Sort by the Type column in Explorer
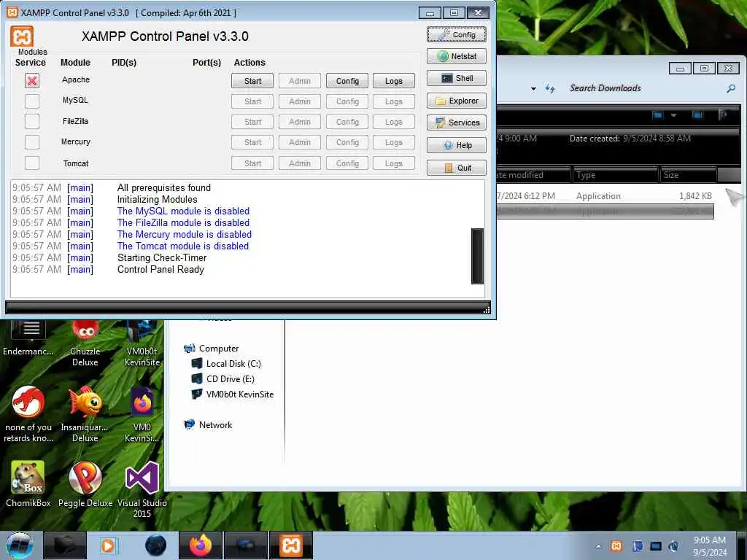 615,175
